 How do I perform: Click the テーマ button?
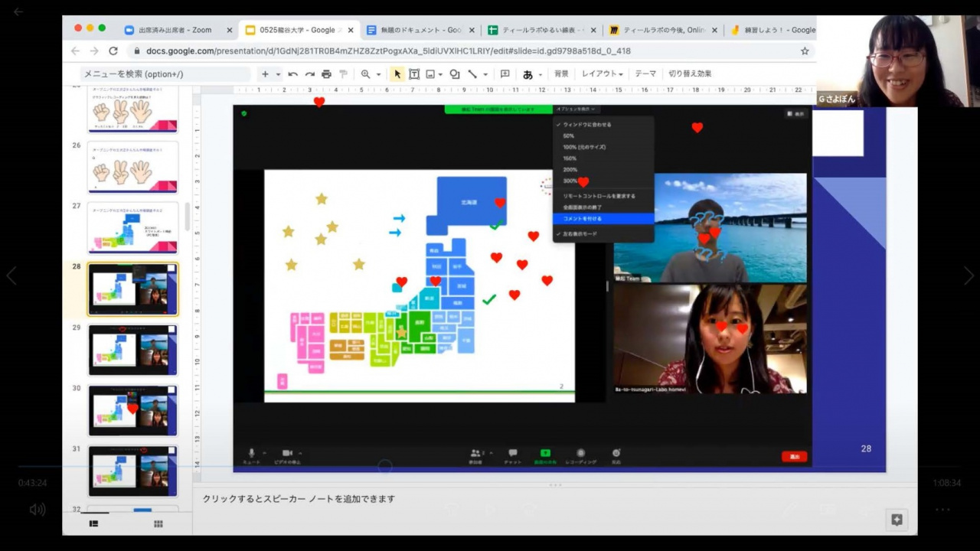[645, 74]
